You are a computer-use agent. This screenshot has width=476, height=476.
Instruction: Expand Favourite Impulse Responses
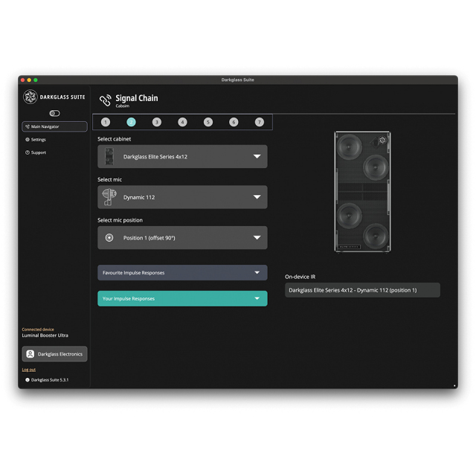click(182, 273)
